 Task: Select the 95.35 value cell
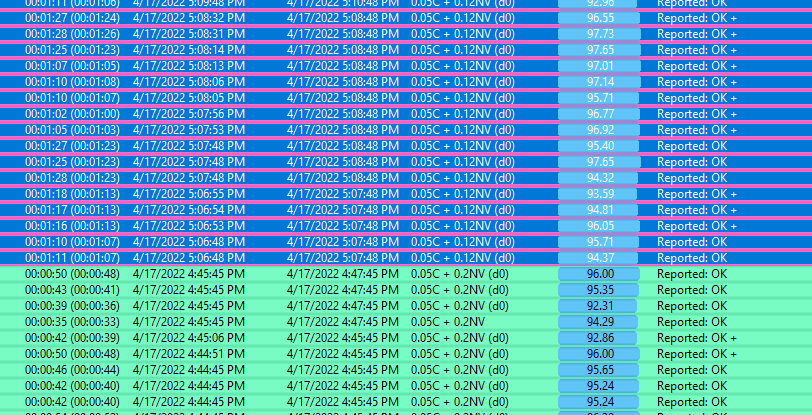point(599,290)
